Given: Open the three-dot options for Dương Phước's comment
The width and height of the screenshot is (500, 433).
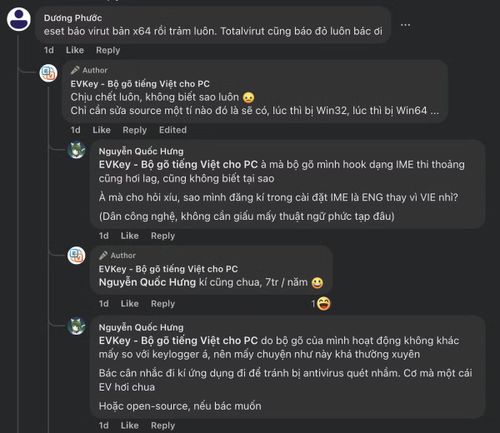Looking at the screenshot, I should click(x=405, y=25).
